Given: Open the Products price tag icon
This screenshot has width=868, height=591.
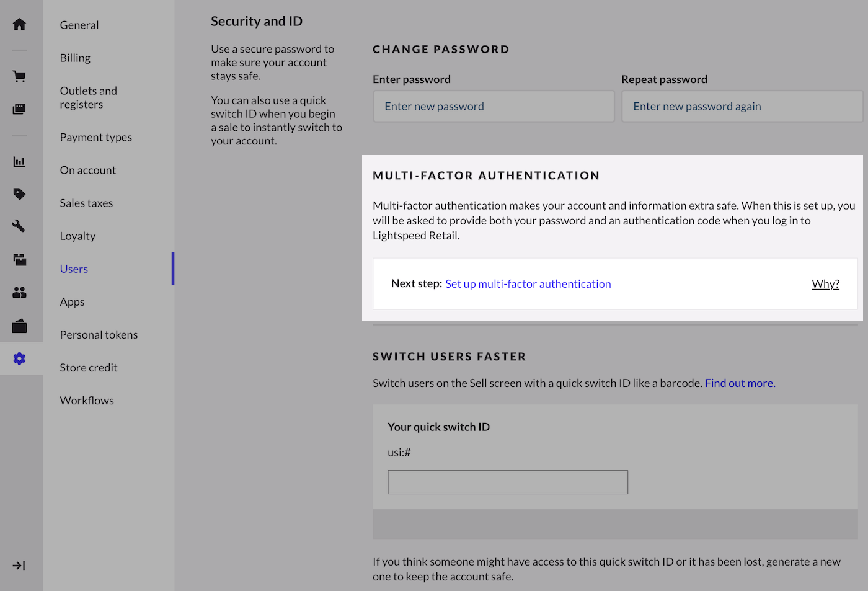Looking at the screenshot, I should pyautogui.click(x=19, y=194).
